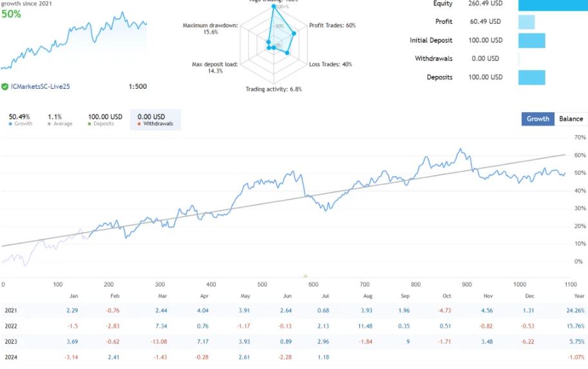The width and height of the screenshot is (588, 369).
Task: Click the Maximum drawdown 15.6% label
Action: point(210,29)
